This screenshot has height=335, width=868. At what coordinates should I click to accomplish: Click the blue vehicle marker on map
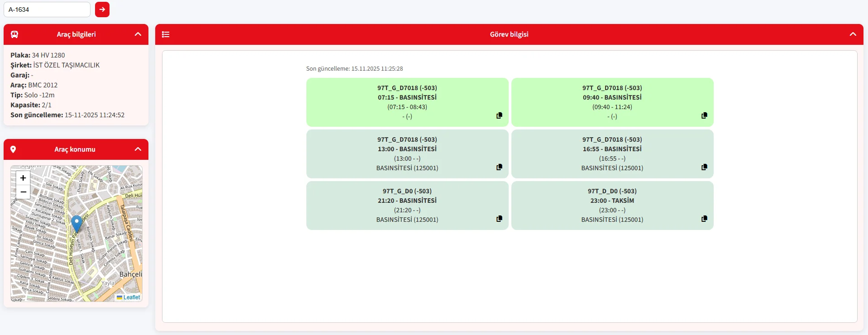pyautogui.click(x=76, y=223)
